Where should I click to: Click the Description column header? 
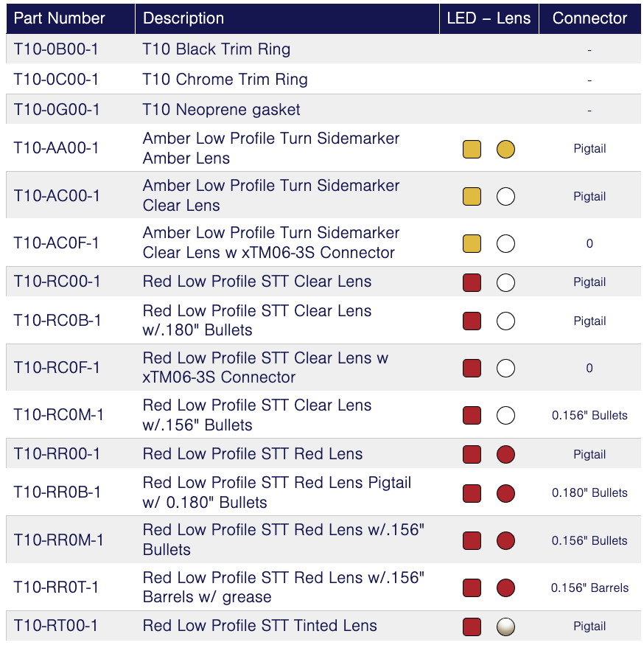click(x=183, y=18)
